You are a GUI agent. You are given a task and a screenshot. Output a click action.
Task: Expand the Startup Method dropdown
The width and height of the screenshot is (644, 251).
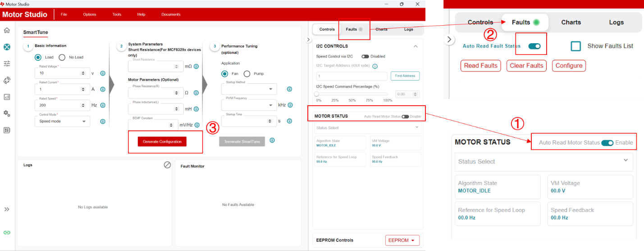249,89
